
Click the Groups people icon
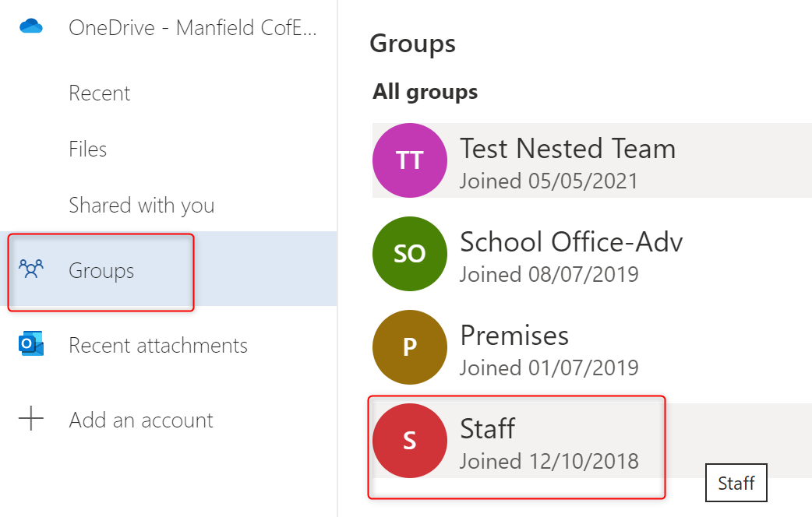pos(31,269)
